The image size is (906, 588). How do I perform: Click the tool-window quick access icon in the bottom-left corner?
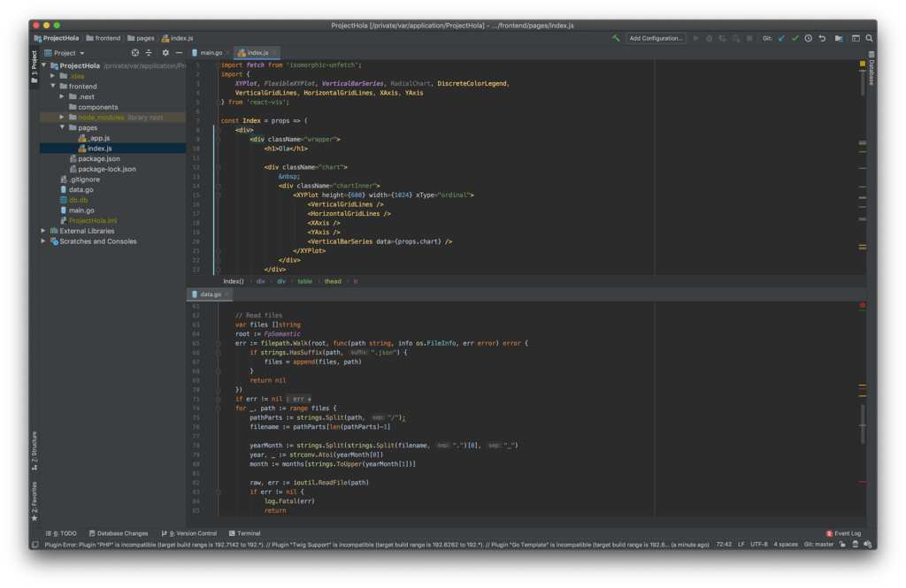pos(35,544)
